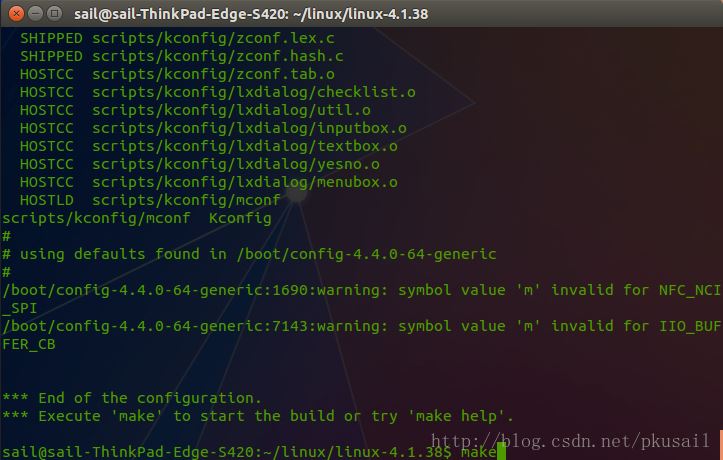Image resolution: width=723 pixels, height=460 pixels.
Task: Click line 'HOSTLD scripts/kconfig/mconf'
Action: click(150, 200)
